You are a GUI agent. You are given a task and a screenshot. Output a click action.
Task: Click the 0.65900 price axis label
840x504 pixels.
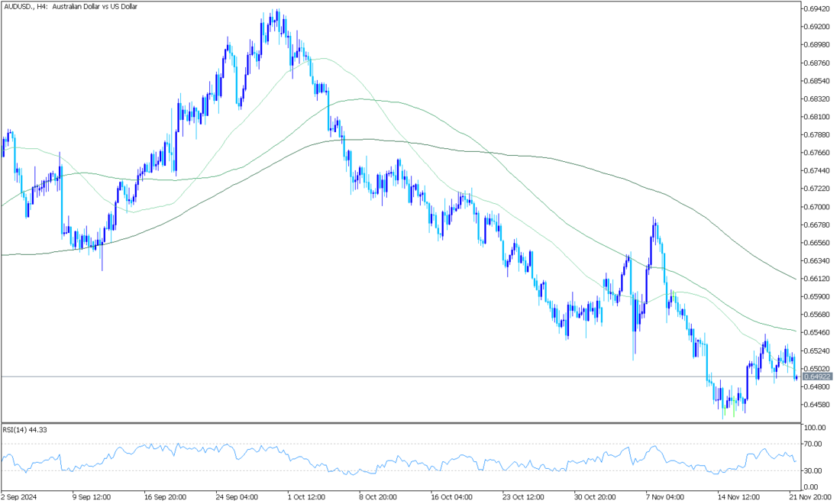[817, 297]
